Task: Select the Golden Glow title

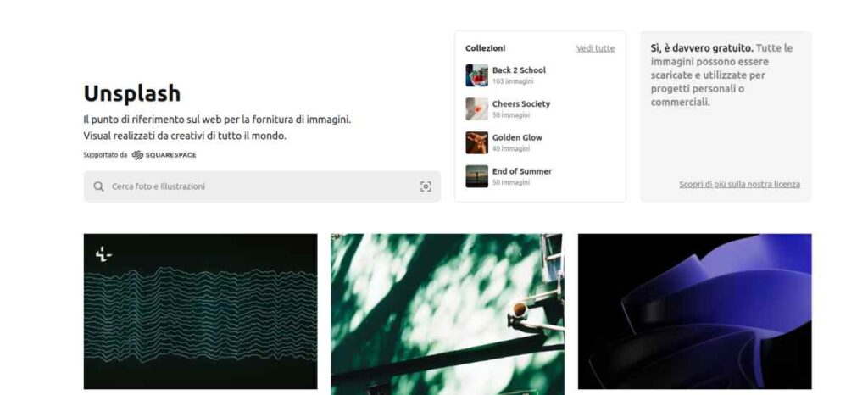Action: pyautogui.click(x=517, y=138)
